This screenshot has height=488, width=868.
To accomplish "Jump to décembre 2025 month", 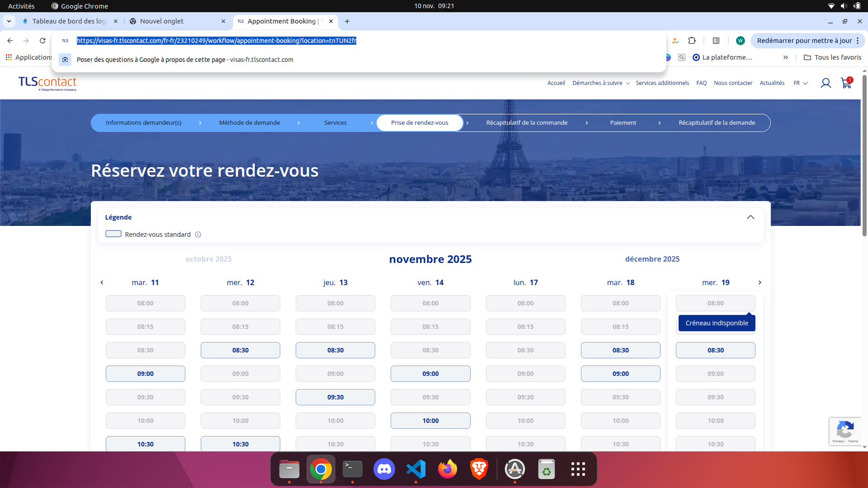I will [652, 259].
